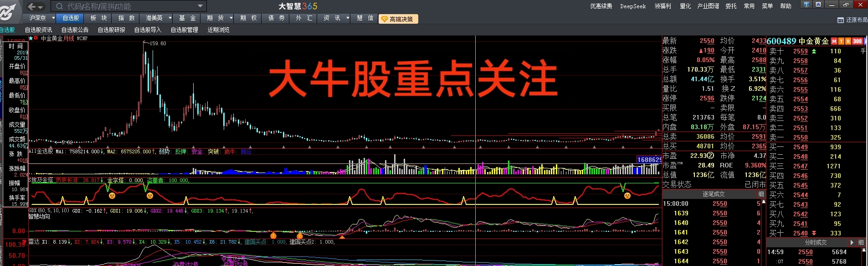Click the blue star icon beside 中金黄金
868x266 pixels.
point(31,38)
